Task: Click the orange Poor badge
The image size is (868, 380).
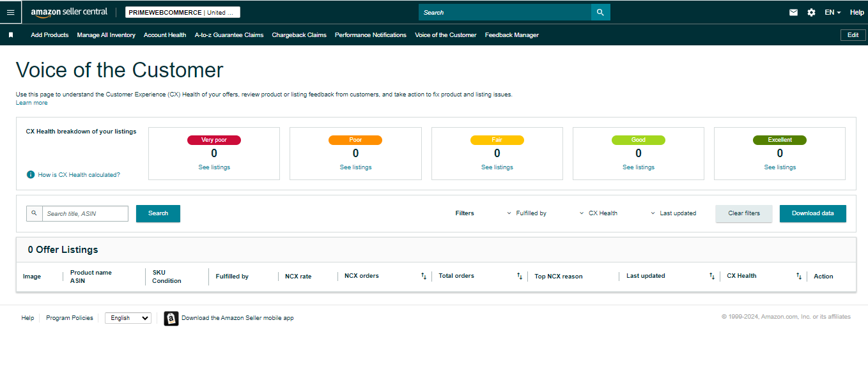Action: click(355, 140)
